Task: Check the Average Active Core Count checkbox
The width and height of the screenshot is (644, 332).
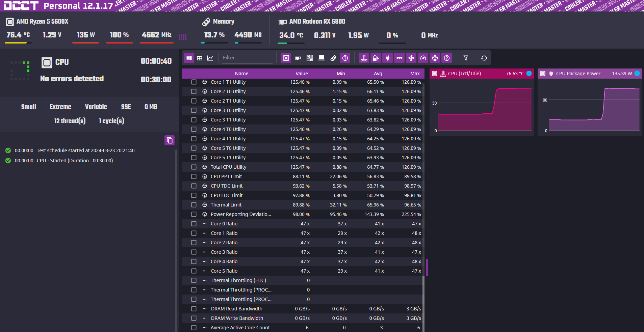Action: click(194, 328)
